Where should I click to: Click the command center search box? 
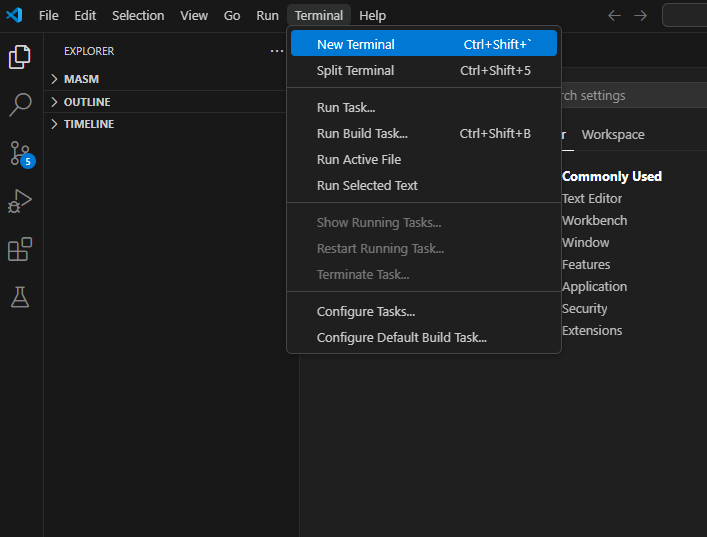point(684,15)
